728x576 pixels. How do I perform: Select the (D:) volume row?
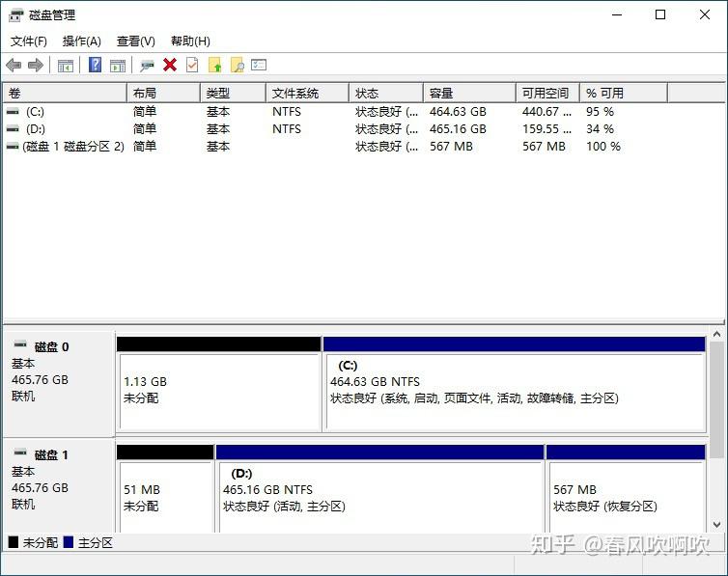(x=334, y=129)
